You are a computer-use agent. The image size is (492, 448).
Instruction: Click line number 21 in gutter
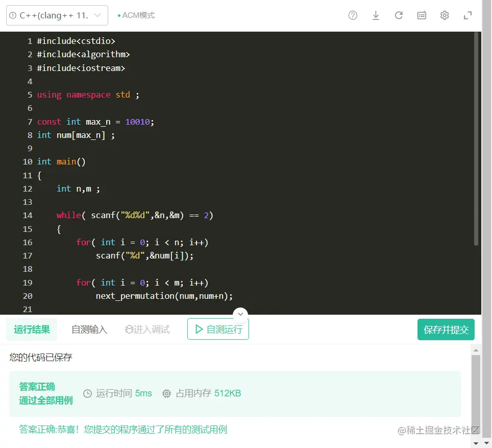(x=27, y=309)
